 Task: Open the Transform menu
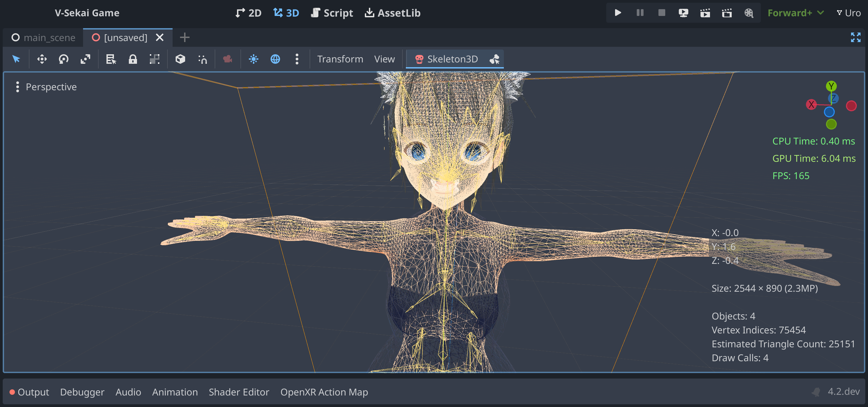(340, 59)
